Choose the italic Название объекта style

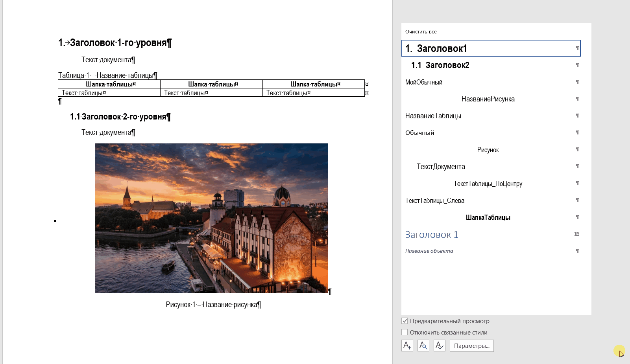tap(491, 251)
